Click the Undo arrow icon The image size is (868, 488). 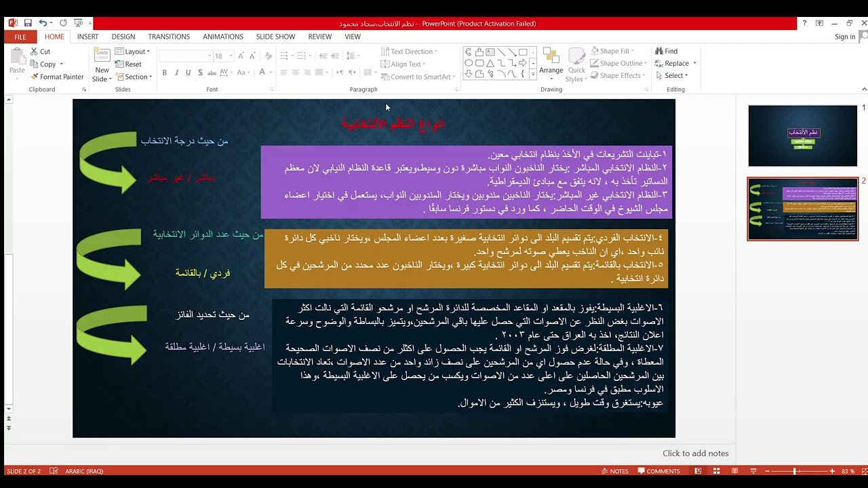tap(43, 23)
